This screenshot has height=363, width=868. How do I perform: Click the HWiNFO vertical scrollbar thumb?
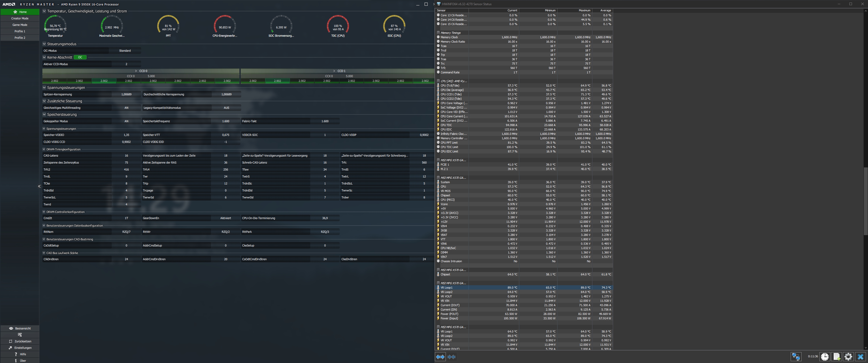(x=865, y=201)
